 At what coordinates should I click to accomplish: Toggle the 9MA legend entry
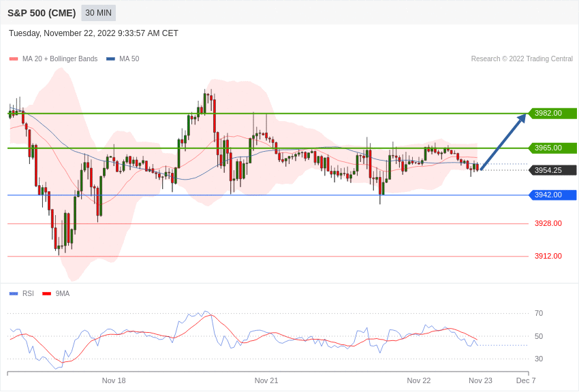click(56, 293)
